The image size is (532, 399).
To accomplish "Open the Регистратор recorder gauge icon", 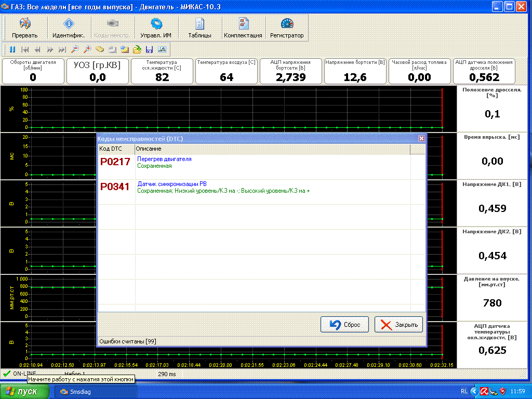I will (287, 28).
